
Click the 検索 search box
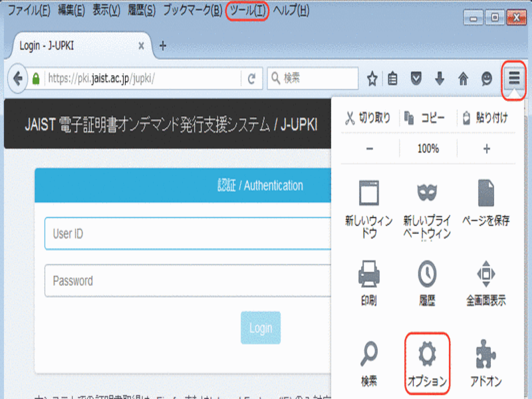(313, 78)
